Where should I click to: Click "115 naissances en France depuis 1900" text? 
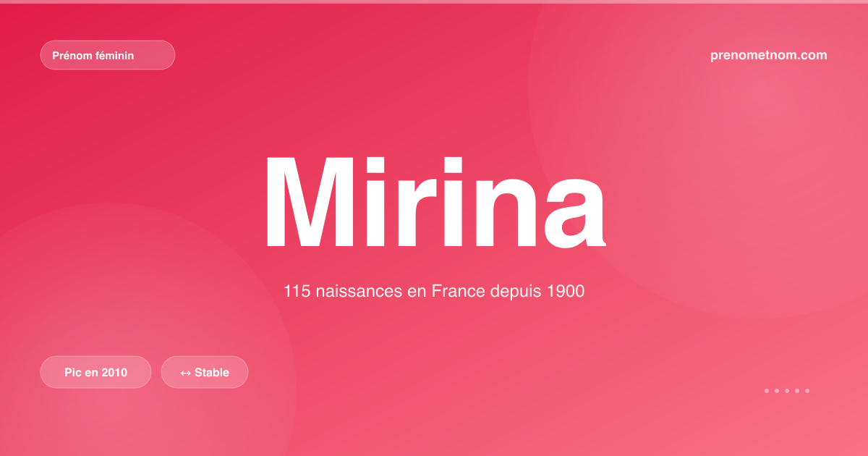pos(434,292)
